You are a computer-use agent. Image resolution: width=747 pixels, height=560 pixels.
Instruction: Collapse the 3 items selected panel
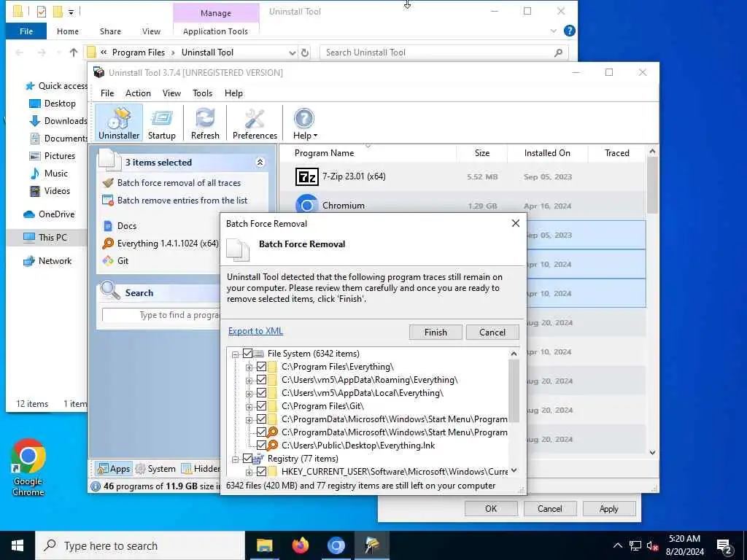point(260,163)
